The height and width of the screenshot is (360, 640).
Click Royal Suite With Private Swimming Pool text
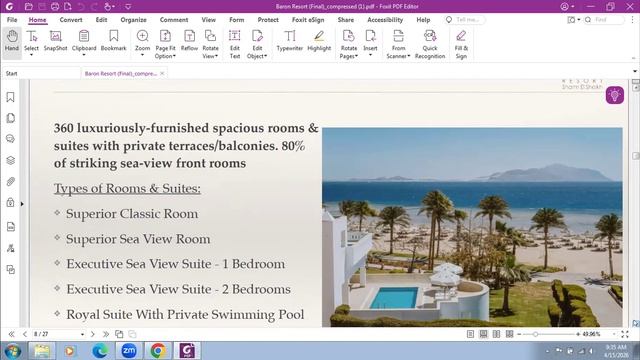[x=185, y=315]
